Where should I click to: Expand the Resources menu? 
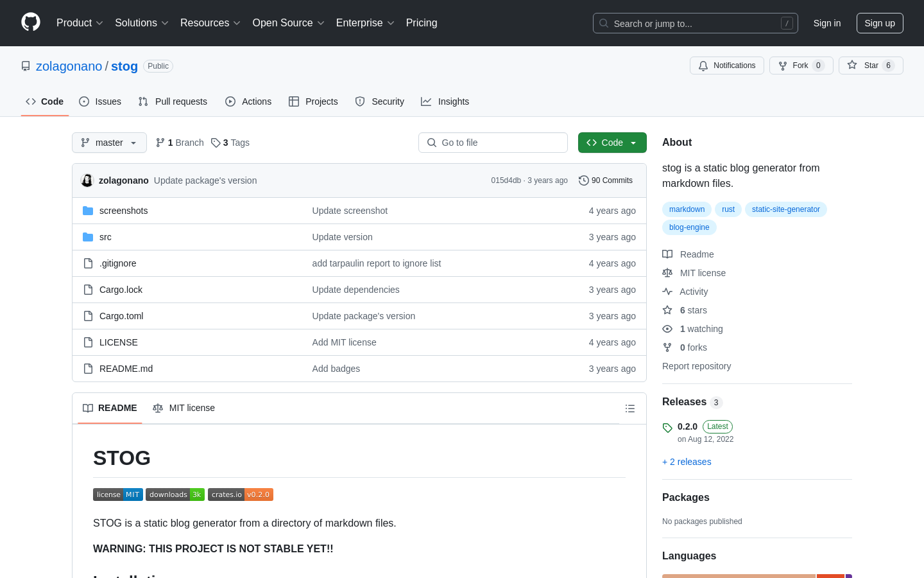coord(210,22)
